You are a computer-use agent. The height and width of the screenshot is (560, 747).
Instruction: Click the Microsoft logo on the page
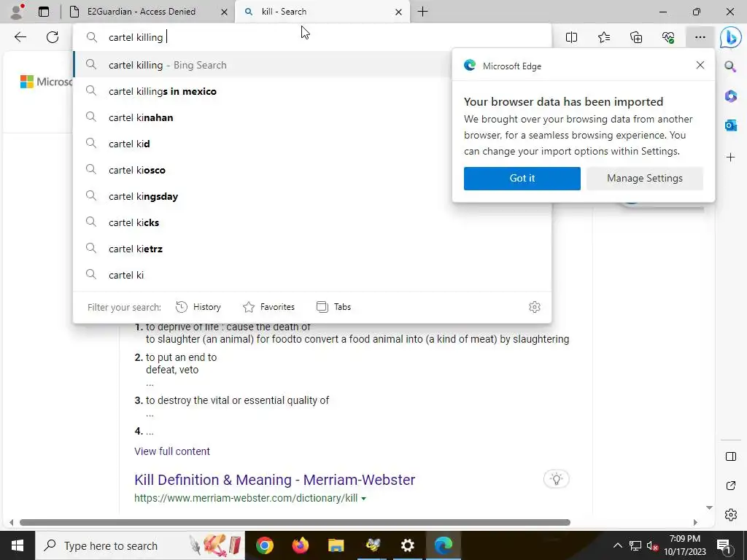coord(46,82)
